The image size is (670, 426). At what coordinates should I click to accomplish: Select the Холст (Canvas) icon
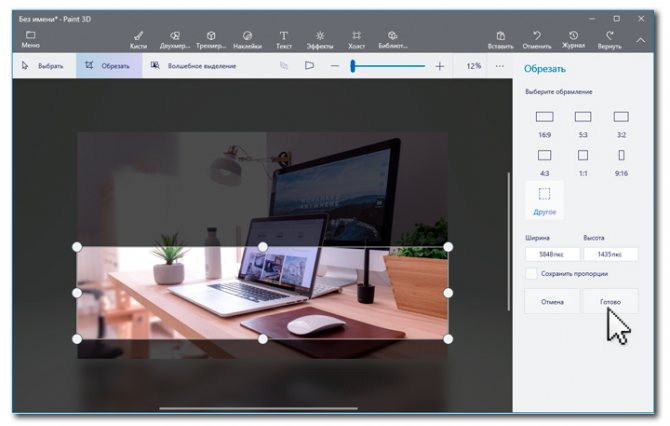coord(356,39)
